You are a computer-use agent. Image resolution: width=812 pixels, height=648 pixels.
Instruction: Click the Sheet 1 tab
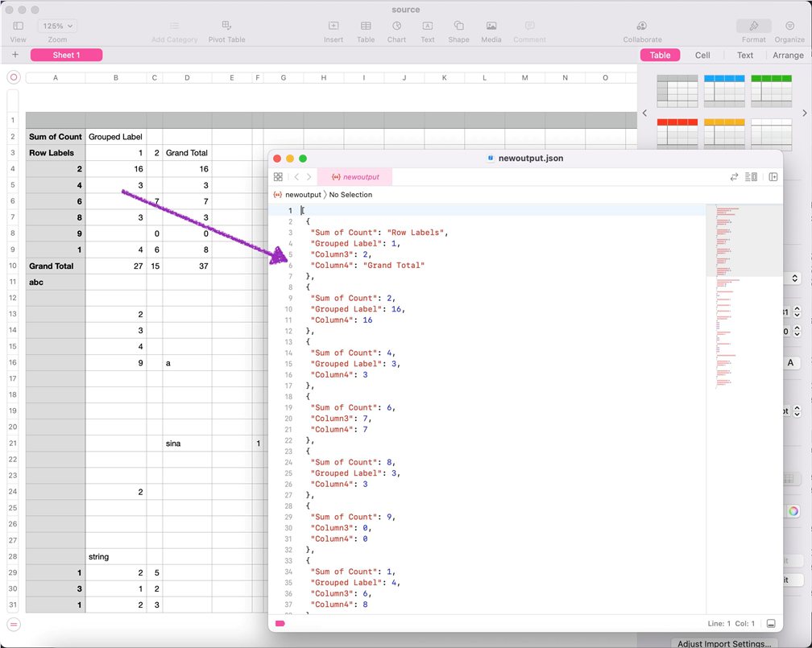pyautogui.click(x=66, y=55)
